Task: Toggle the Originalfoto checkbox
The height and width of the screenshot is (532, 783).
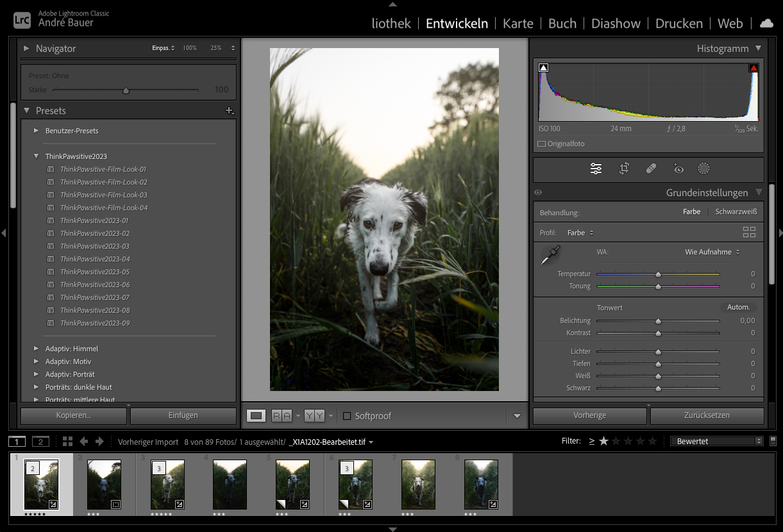Action: 541,144
